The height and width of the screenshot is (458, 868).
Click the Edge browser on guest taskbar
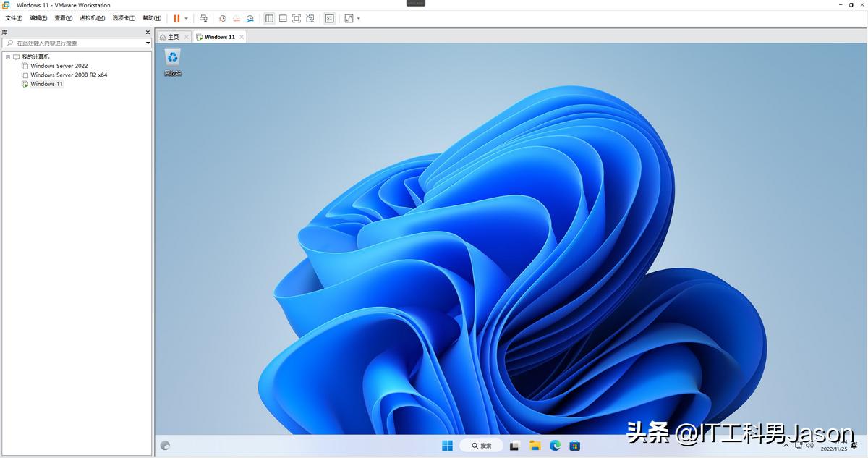tap(554, 445)
